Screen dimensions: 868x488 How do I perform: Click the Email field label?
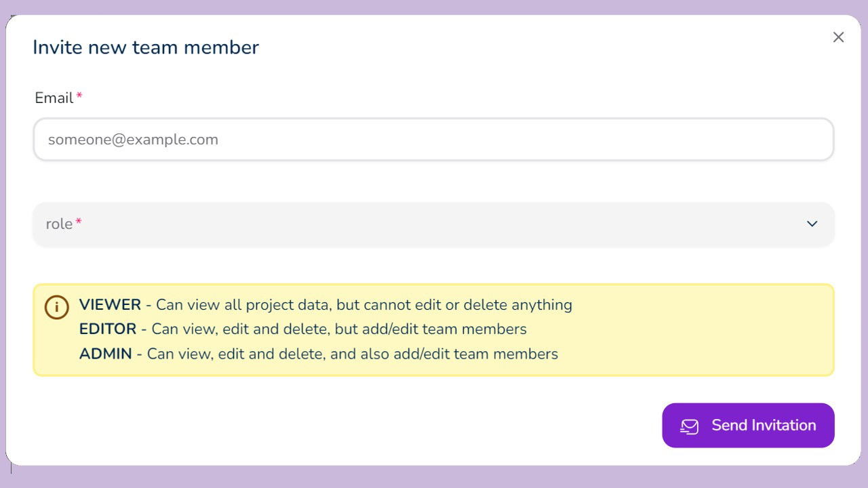pos(54,98)
